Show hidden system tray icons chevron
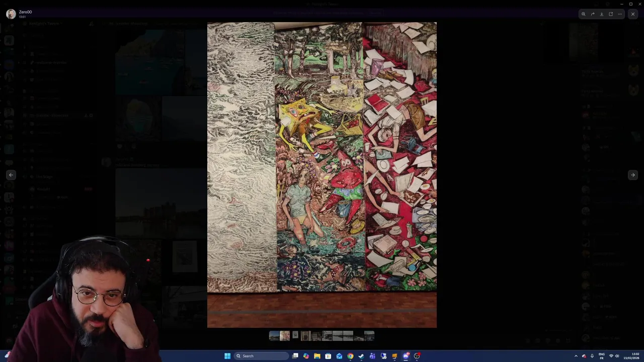This screenshot has width=644, height=362. point(576,356)
